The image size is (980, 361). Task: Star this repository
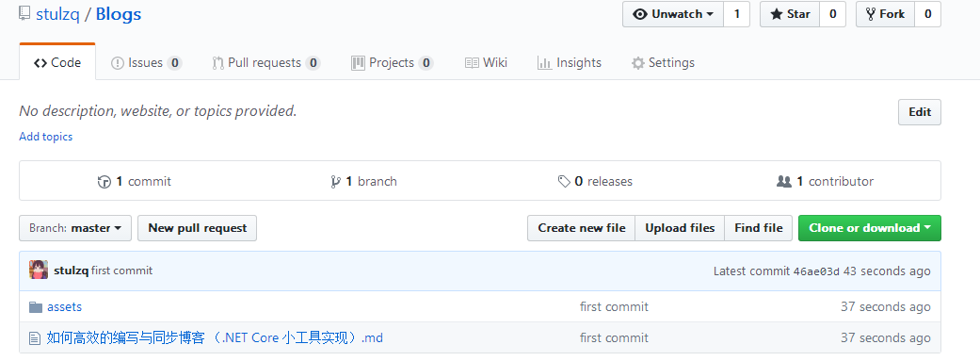point(790,14)
